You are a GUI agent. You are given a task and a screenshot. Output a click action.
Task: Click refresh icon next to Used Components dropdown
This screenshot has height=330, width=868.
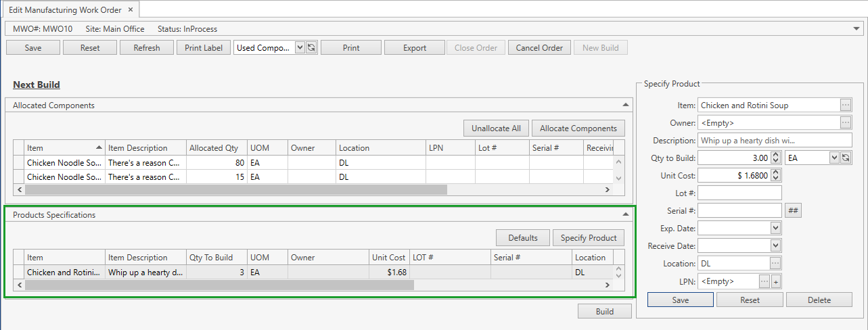(311, 48)
